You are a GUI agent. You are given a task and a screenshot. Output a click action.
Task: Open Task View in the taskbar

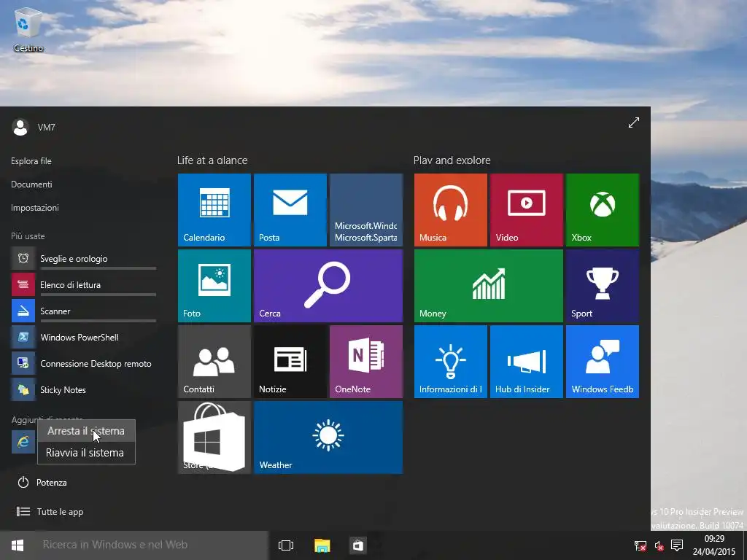click(x=286, y=545)
